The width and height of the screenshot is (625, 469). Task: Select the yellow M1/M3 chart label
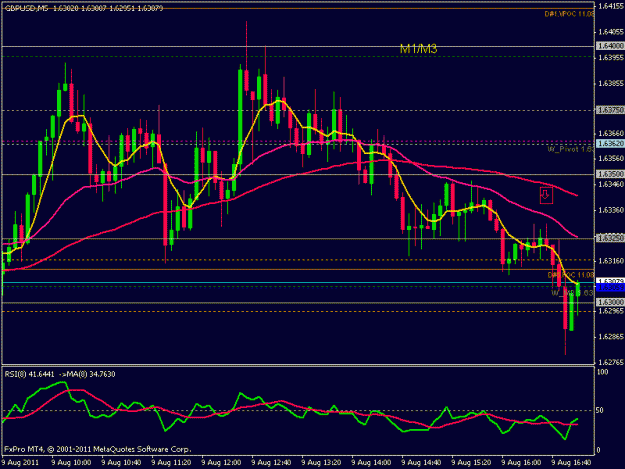419,49
